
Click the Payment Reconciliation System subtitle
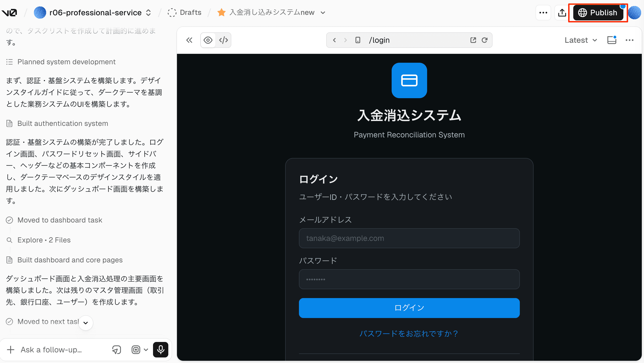click(x=409, y=135)
